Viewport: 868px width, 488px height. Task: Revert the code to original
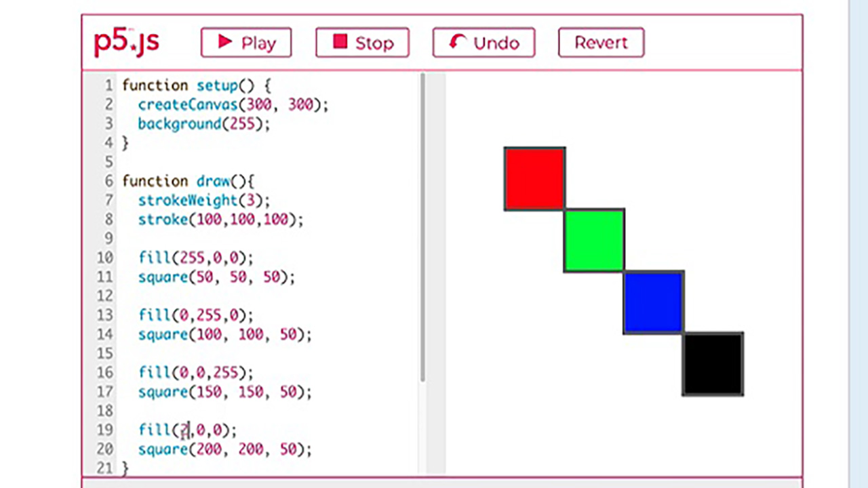[x=601, y=43]
